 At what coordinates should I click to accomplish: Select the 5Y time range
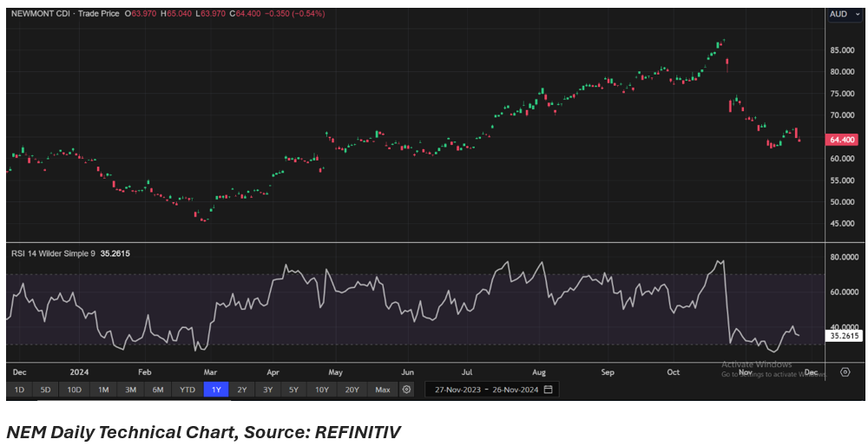[294, 390]
